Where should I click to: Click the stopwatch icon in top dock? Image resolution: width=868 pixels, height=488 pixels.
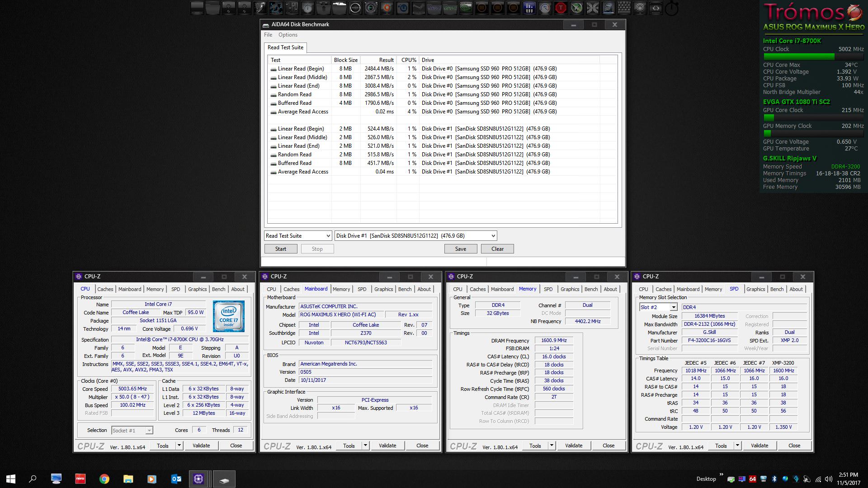671,8
